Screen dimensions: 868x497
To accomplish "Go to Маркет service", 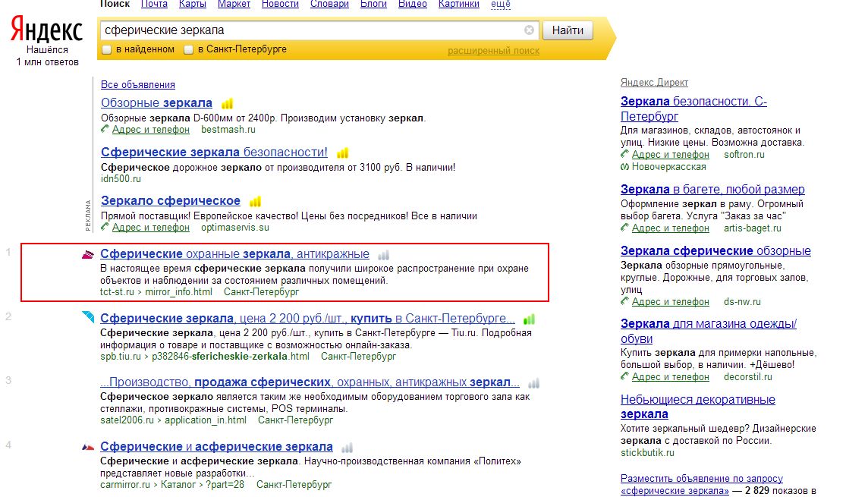I will 234,4.
